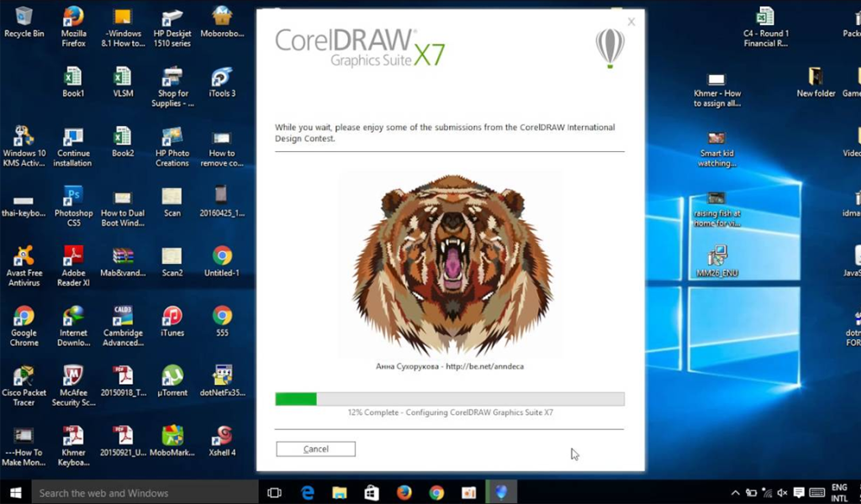This screenshot has height=504, width=861.
Task: Select the 555 Chrome shortcut
Action: click(x=222, y=321)
